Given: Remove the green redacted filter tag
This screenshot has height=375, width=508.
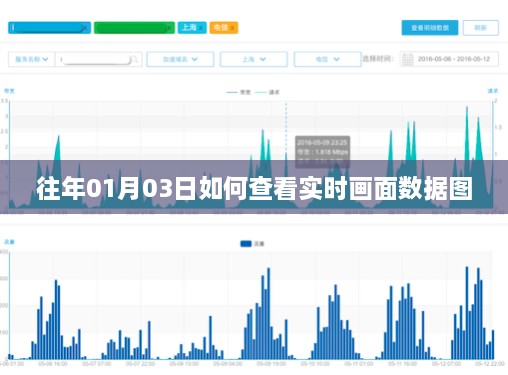Looking at the screenshot, I should [170, 28].
